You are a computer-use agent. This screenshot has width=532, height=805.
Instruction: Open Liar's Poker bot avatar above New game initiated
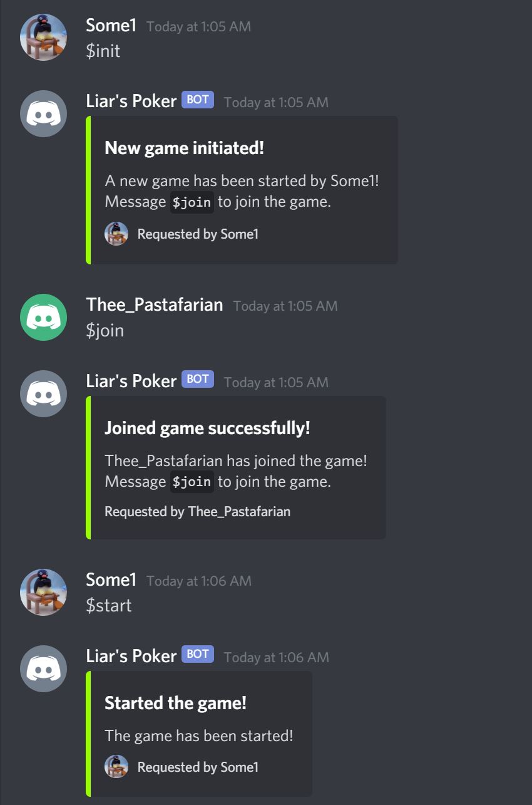[44, 113]
